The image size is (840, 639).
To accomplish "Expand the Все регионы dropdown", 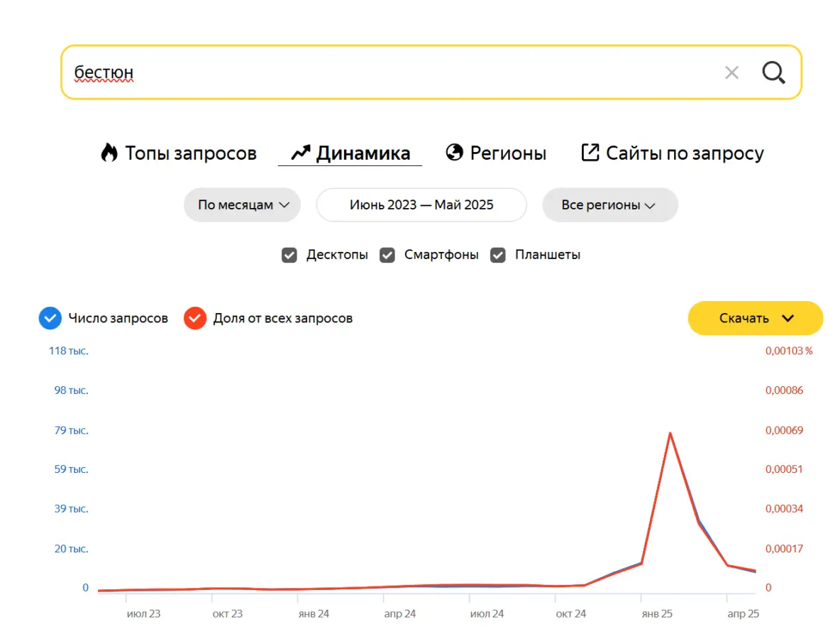I will click(x=609, y=205).
